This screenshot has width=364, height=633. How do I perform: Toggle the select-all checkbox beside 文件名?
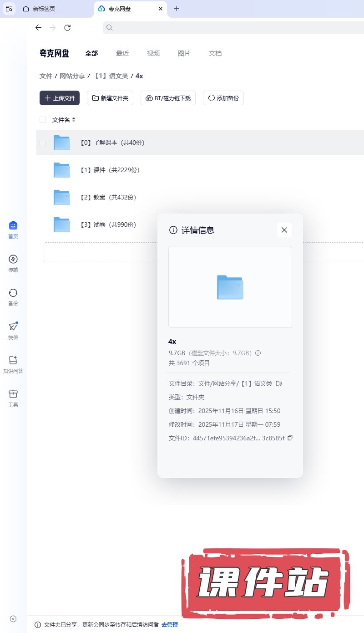(x=43, y=120)
